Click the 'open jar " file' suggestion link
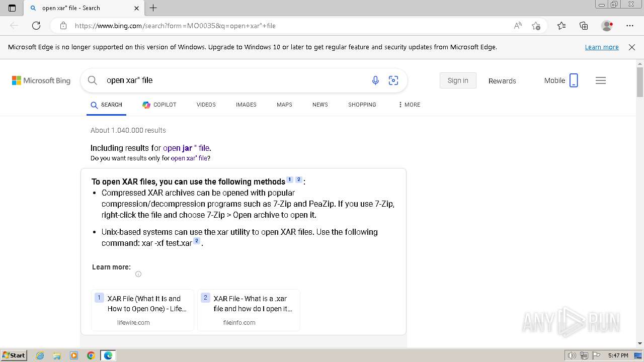The image size is (644, 362). pyautogui.click(x=186, y=148)
